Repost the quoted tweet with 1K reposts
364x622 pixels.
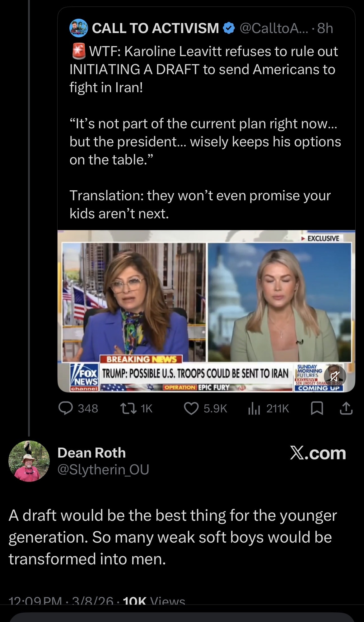pos(128,408)
